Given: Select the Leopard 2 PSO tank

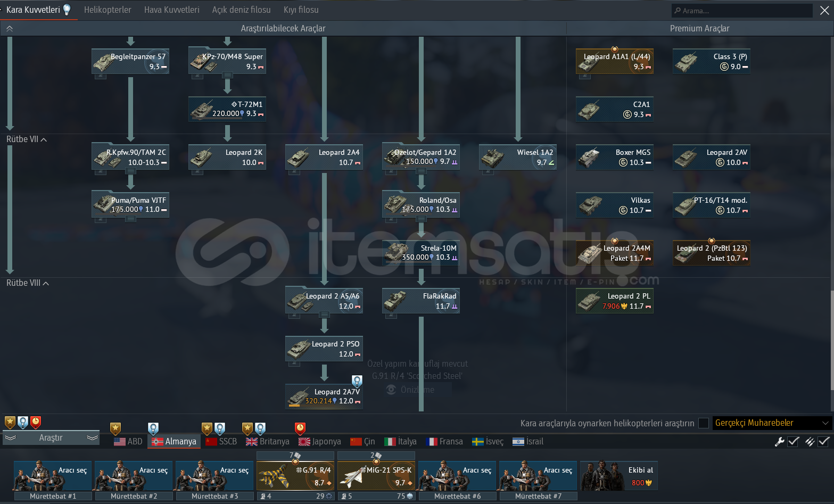Looking at the screenshot, I should 324,349.
